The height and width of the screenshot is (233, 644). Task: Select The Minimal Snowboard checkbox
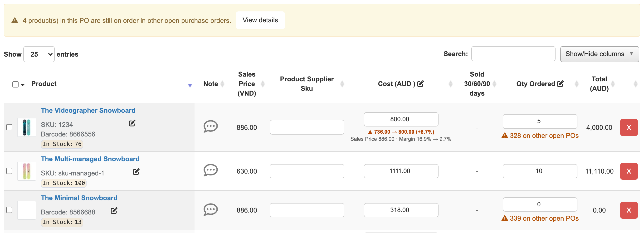(x=9, y=210)
